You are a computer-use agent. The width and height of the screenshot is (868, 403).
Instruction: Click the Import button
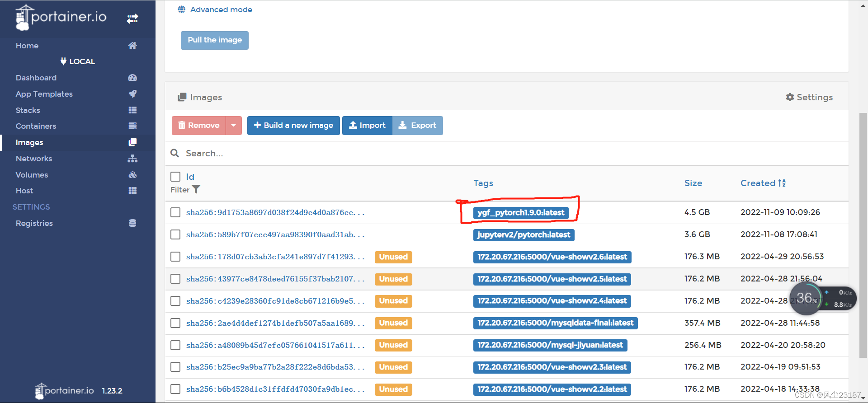click(x=368, y=126)
